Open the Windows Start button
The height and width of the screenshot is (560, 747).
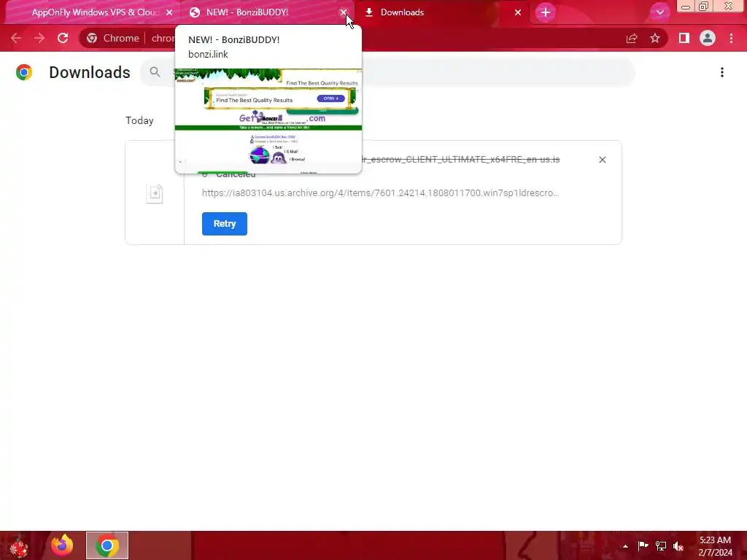pyautogui.click(x=19, y=545)
